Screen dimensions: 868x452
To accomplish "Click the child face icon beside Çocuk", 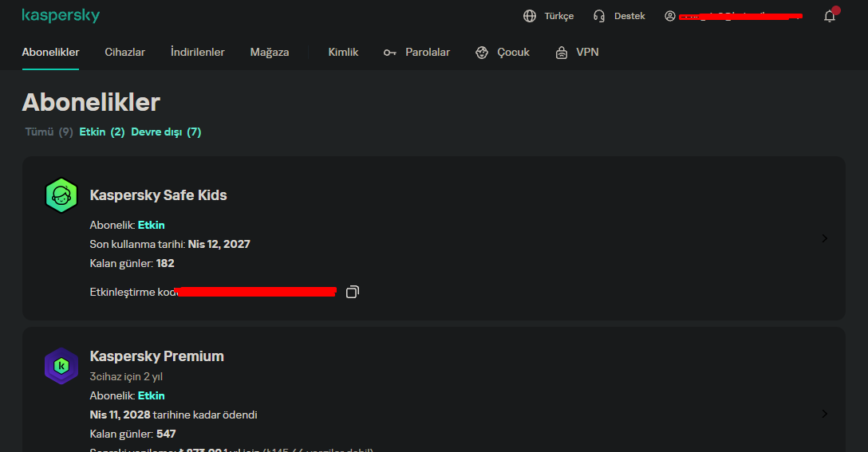I will 482,53.
